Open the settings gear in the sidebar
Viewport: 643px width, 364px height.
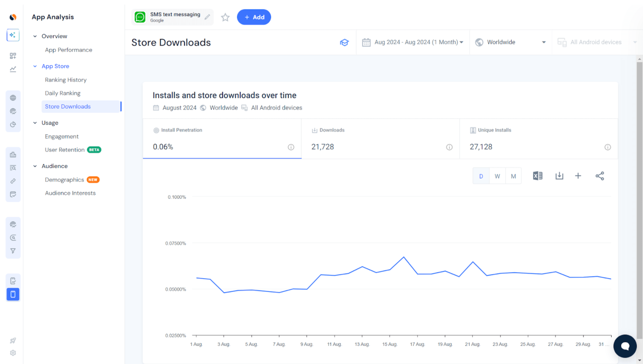pos(13,353)
